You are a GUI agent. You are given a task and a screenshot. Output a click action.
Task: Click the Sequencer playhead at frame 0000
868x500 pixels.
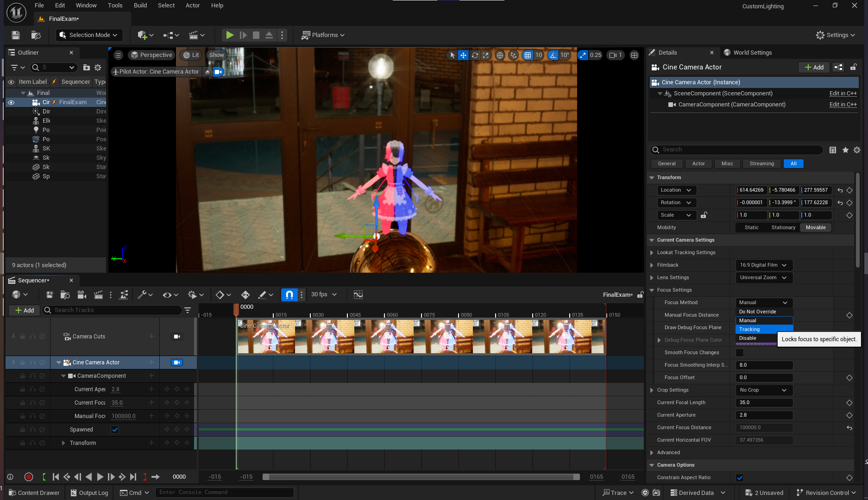236,309
